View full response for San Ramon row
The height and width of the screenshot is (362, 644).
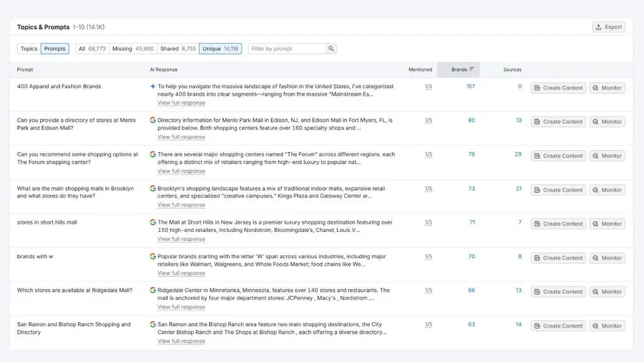(181, 341)
